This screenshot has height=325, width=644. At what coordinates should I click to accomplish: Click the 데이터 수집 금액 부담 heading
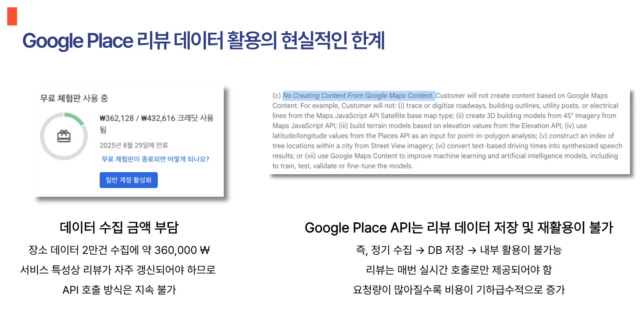point(119,227)
